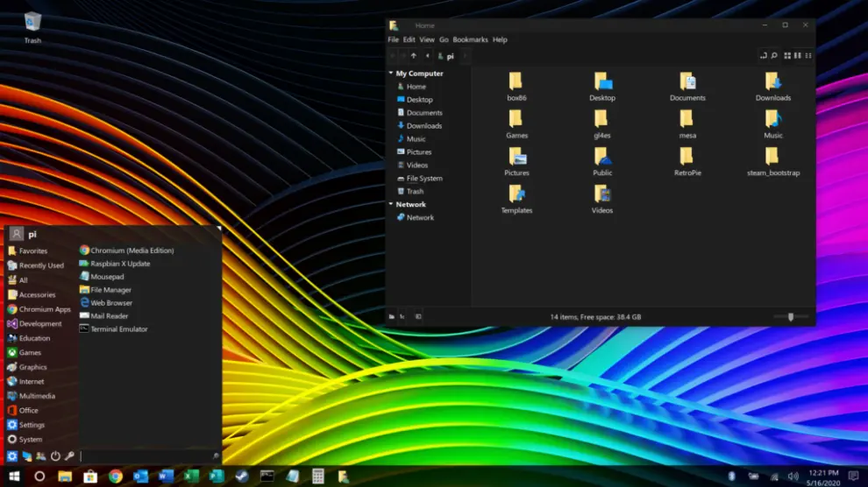Viewport: 868px width, 487px height.
Task: Adjust the icon zoom slider
Action: pos(790,316)
